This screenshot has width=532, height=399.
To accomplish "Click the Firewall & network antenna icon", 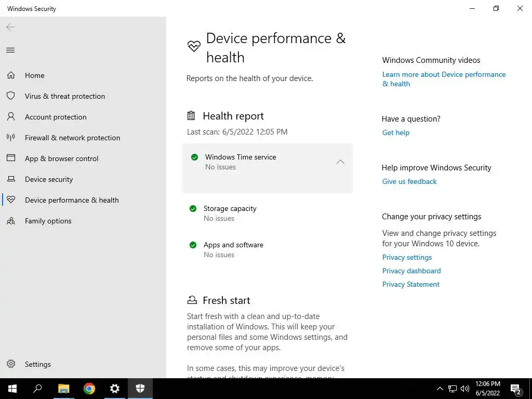I will pos(11,137).
